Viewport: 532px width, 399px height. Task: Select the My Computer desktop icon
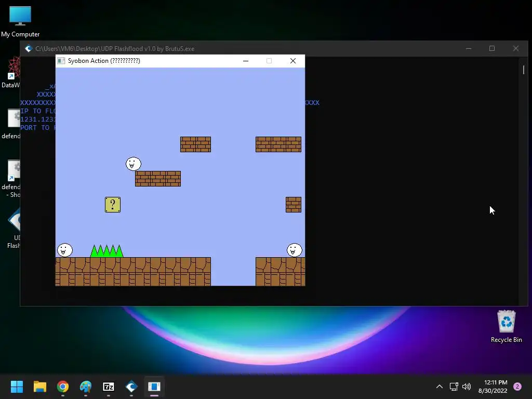click(20, 22)
